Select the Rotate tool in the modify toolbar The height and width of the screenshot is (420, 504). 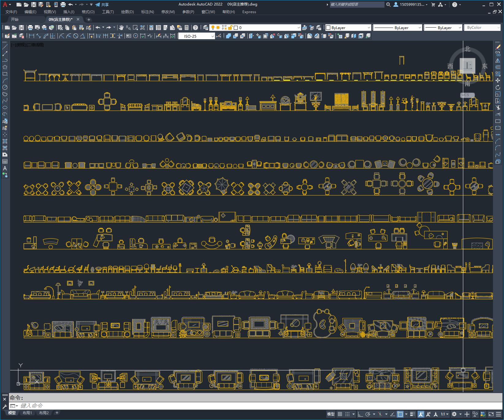click(498, 87)
